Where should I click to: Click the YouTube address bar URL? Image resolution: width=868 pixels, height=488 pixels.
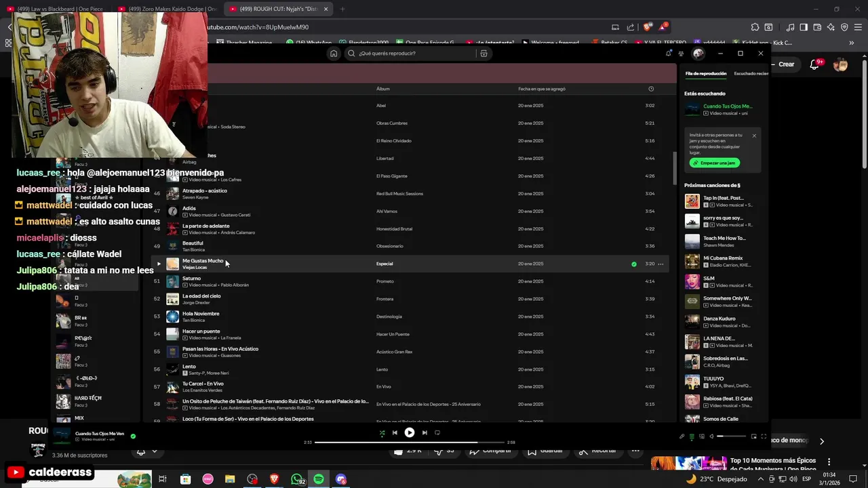(x=258, y=27)
